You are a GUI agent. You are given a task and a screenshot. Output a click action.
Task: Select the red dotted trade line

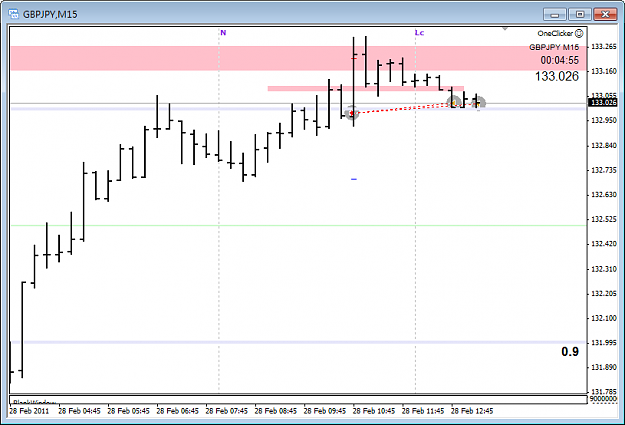(x=403, y=108)
